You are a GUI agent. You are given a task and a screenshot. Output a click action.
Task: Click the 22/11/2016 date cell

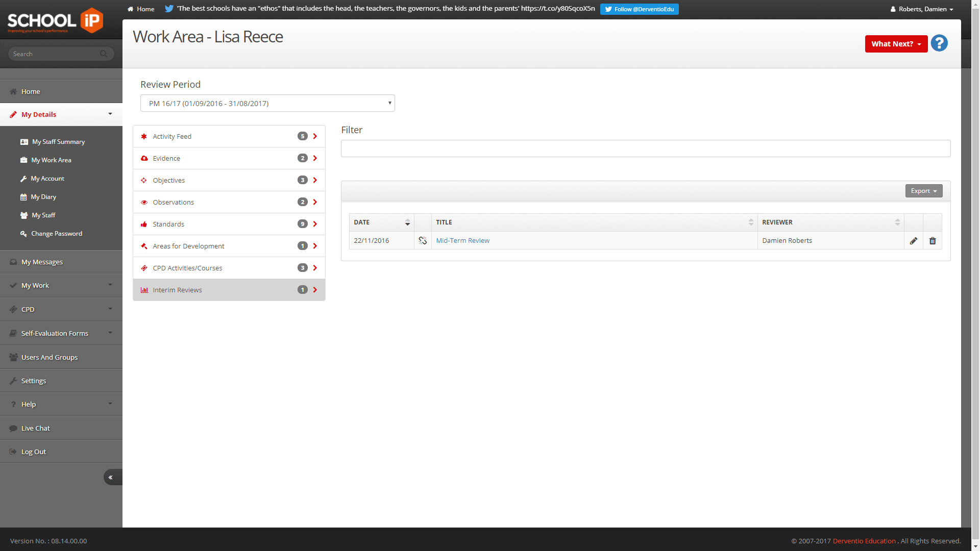pos(382,241)
